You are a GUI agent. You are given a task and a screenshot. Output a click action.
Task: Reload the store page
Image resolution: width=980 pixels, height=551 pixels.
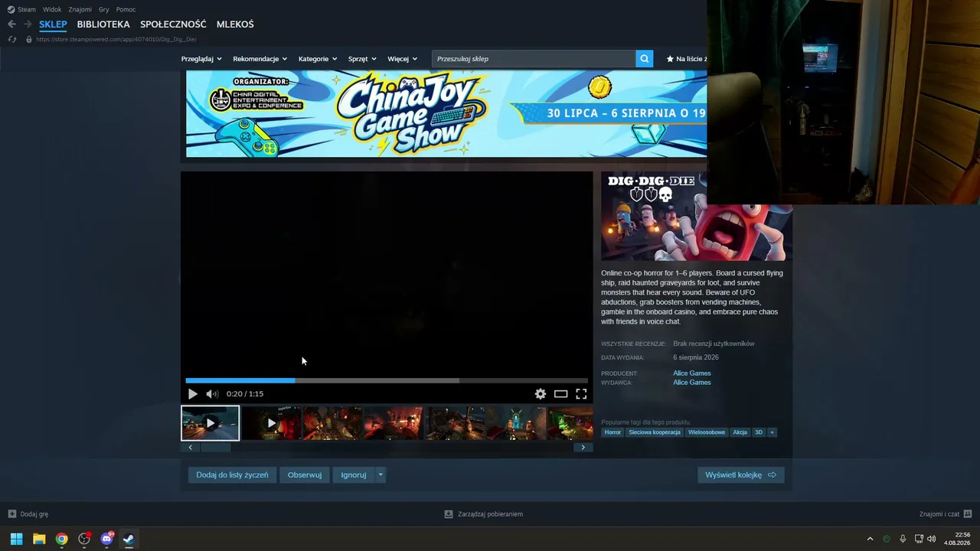point(11,39)
